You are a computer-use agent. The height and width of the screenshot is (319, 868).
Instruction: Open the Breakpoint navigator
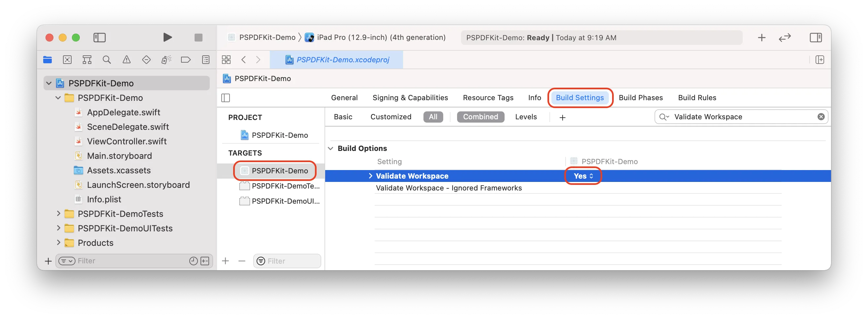click(186, 60)
